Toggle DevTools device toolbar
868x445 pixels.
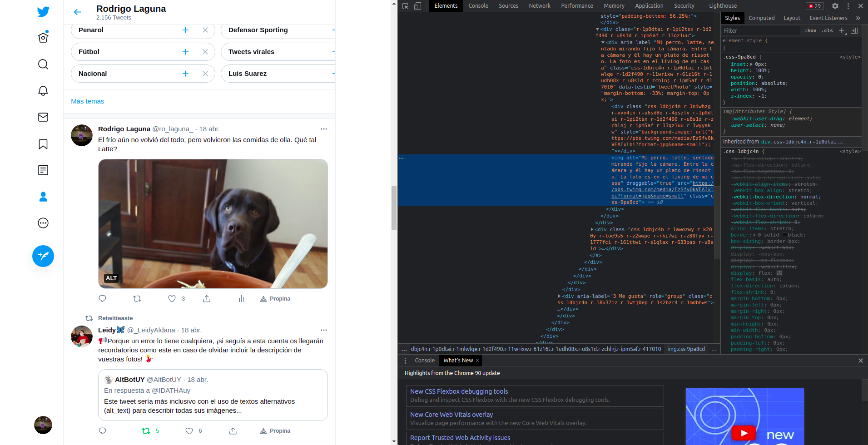pyautogui.click(x=418, y=6)
